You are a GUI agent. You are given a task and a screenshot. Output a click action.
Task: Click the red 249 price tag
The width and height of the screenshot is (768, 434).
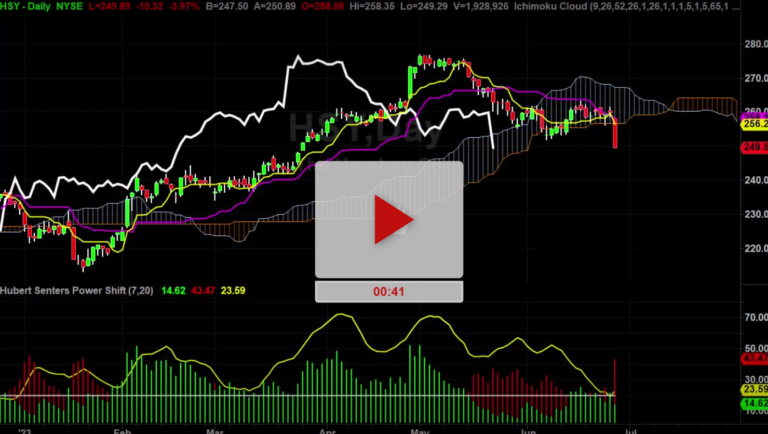753,147
